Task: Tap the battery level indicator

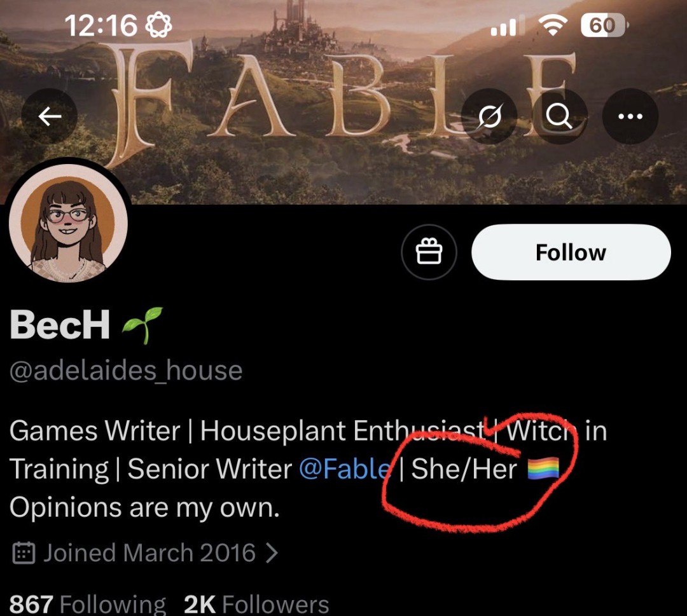Action: (x=602, y=25)
